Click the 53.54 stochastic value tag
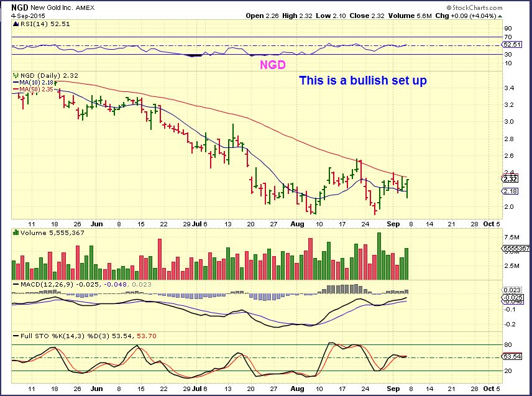Image resolution: width=532 pixels, height=396 pixels. [511, 357]
